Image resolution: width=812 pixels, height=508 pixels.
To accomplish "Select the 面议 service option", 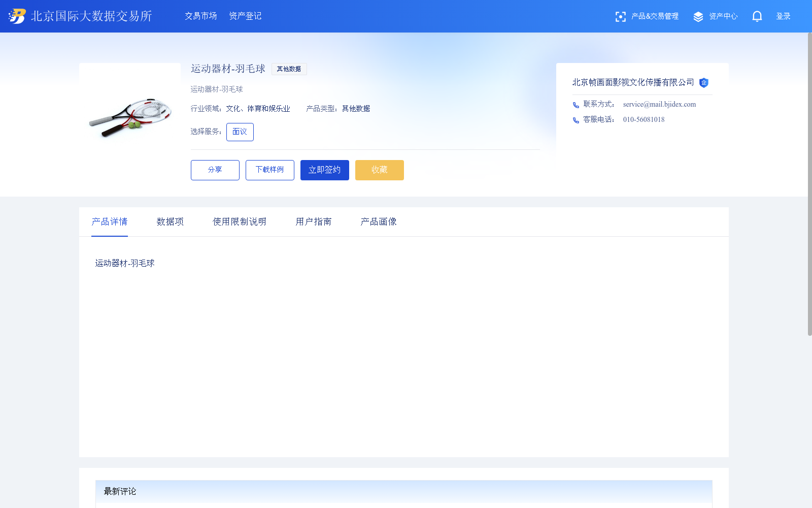I will pos(240,132).
